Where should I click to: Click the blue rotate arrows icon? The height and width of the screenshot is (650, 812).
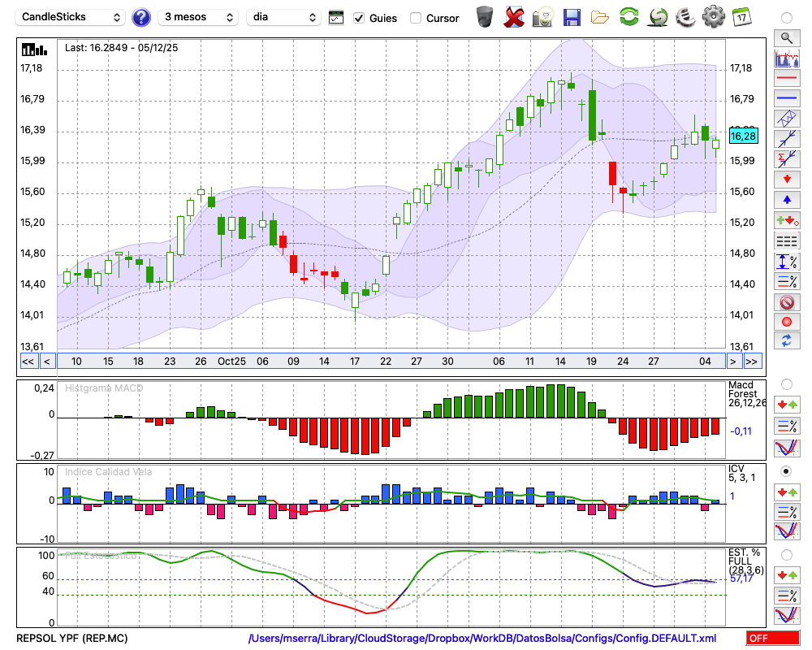click(787, 340)
